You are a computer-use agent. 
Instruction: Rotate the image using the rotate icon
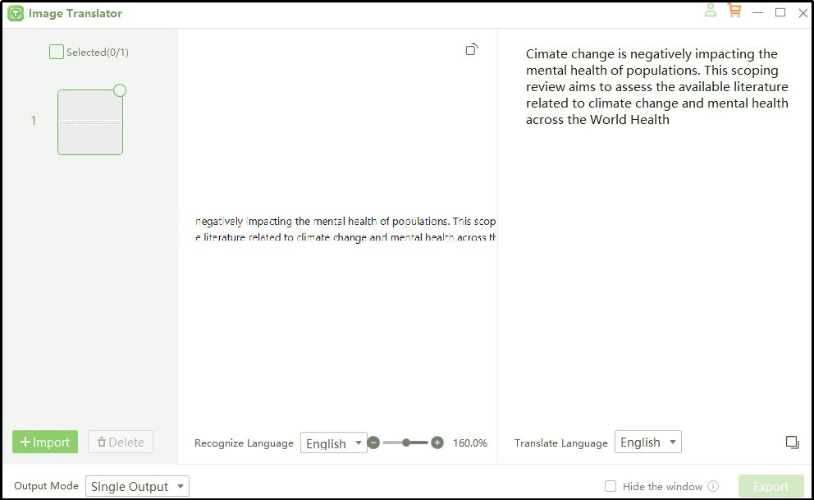pos(472,49)
